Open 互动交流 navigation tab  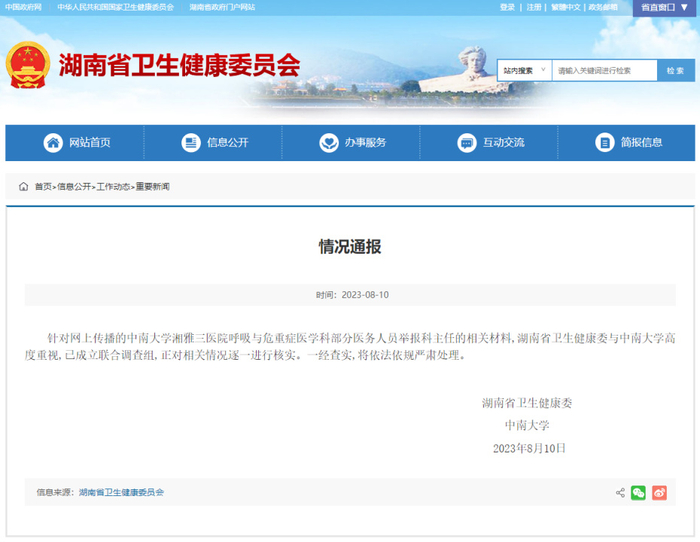click(x=488, y=143)
